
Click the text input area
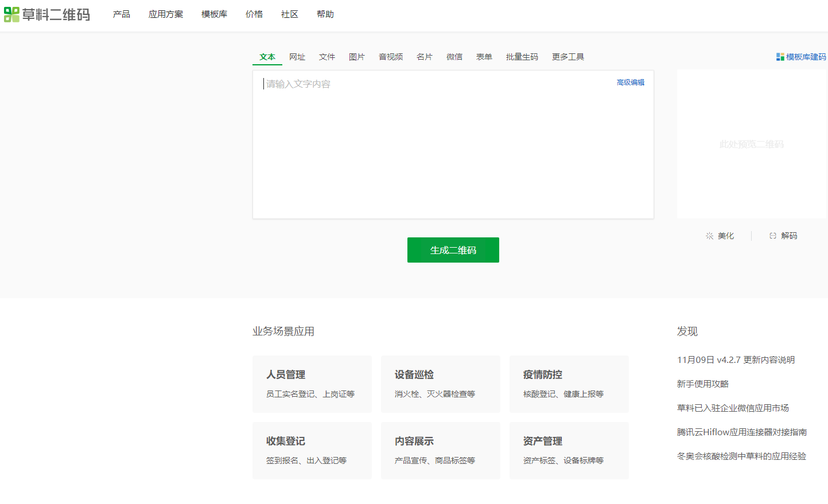coord(453,143)
